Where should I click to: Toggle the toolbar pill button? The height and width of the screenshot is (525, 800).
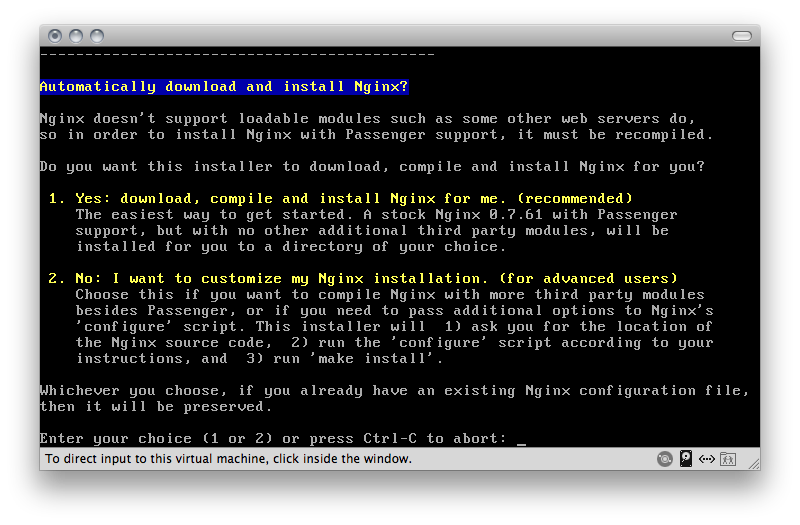click(741, 36)
